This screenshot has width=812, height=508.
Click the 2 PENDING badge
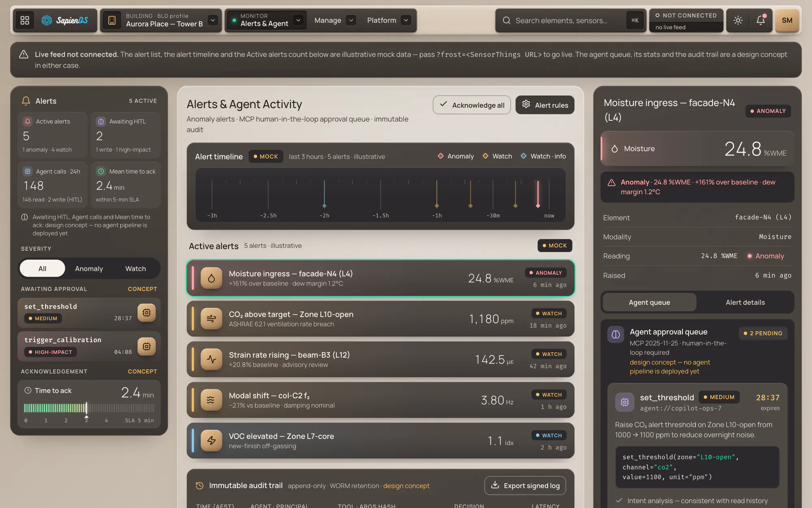click(x=763, y=333)
